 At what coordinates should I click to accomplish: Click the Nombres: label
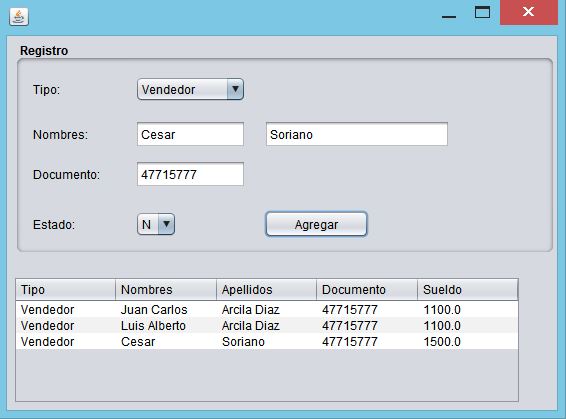[60, 135]
